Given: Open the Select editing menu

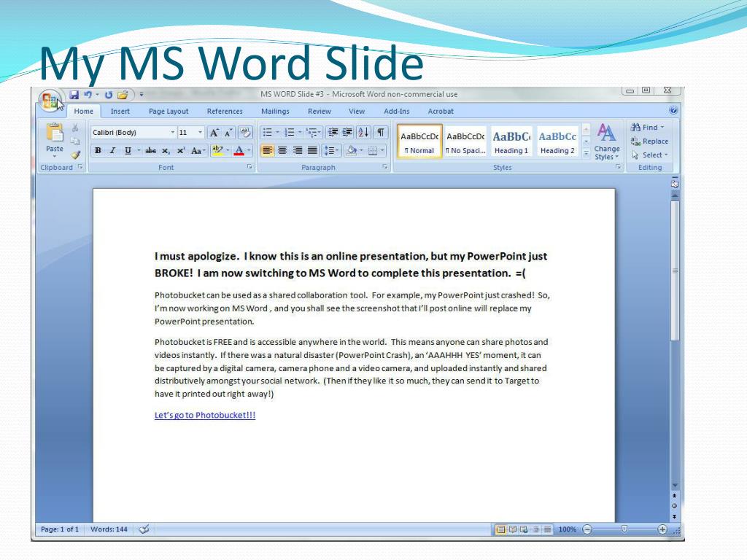Looking at the screenshot, I should (x=650, y=155).
